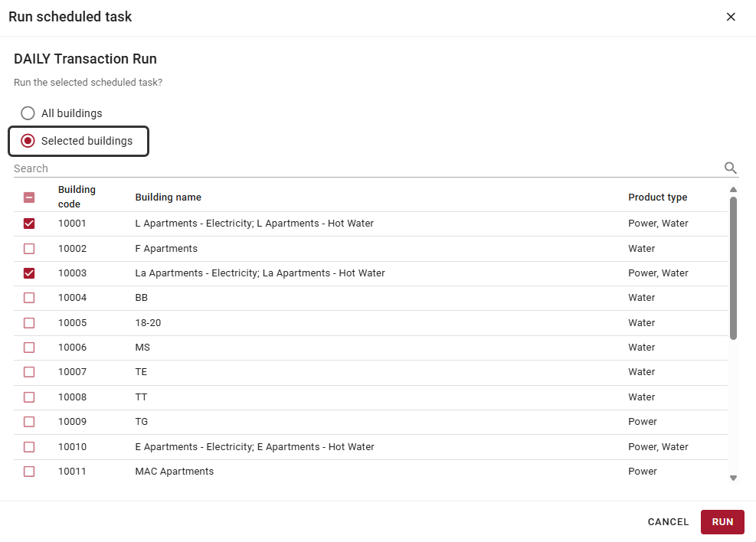The width and height of the screenshot is (756, 542).
Task: Close the Run scheduled task dialog
Action: [x=731, y=17]
